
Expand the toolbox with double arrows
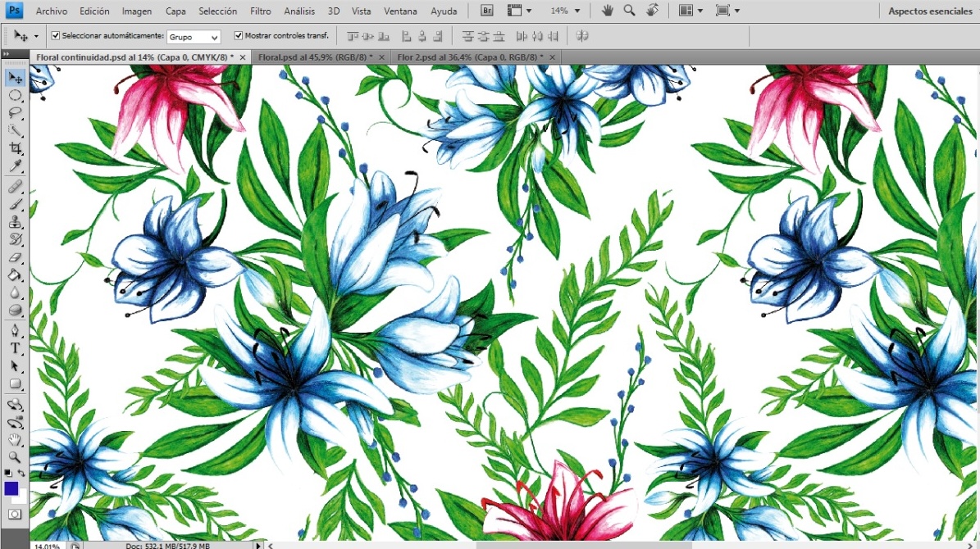[7, 54]
